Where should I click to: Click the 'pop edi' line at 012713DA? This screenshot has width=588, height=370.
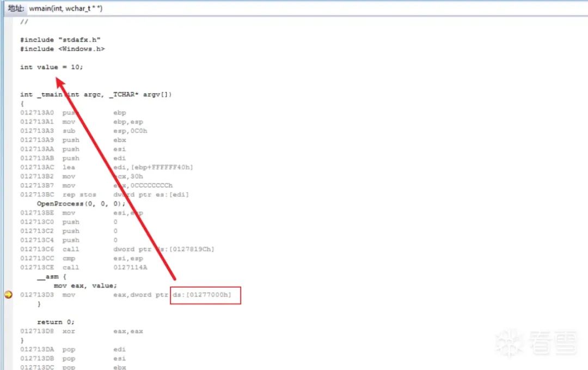(x=73, y=349)
